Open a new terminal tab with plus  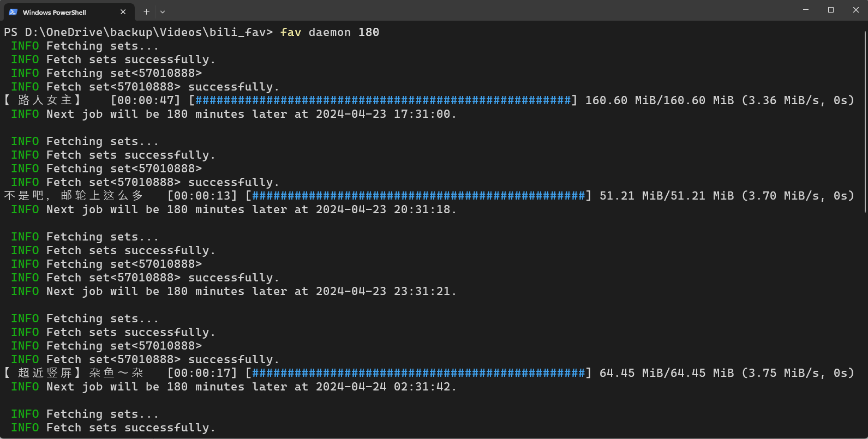tap(146, 11)
